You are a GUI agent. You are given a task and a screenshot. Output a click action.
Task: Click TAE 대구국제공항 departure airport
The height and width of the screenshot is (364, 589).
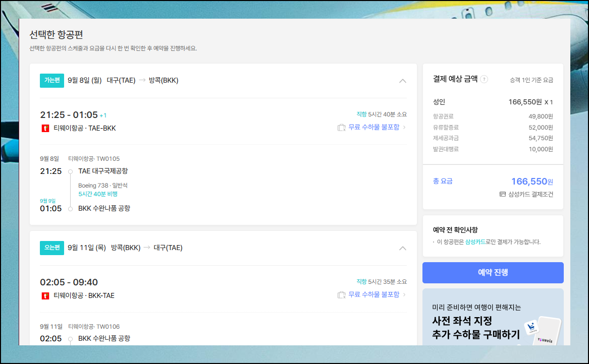[x=103, y=171]
